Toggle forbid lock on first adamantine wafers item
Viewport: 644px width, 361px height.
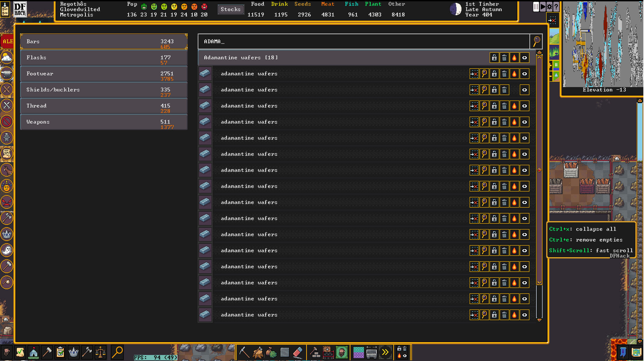tap(494, 74)
